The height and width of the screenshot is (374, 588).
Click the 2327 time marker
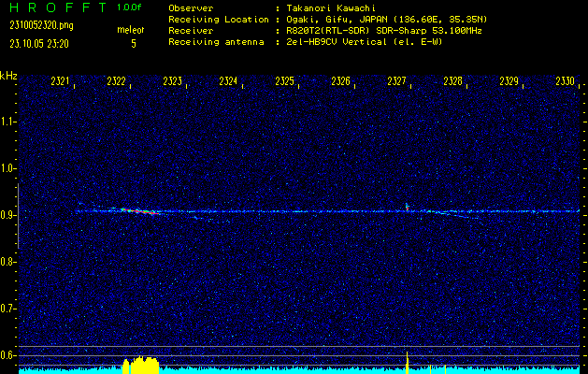pyautogui.click(x=397, y=82)
